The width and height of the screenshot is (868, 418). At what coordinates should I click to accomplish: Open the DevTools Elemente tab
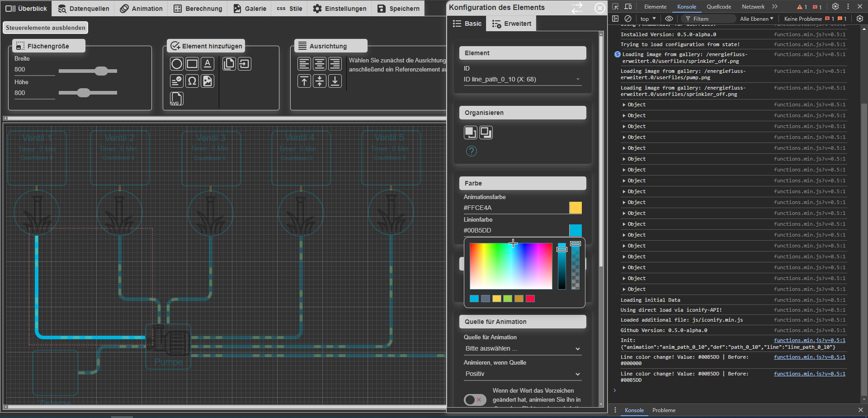(655, 6)
